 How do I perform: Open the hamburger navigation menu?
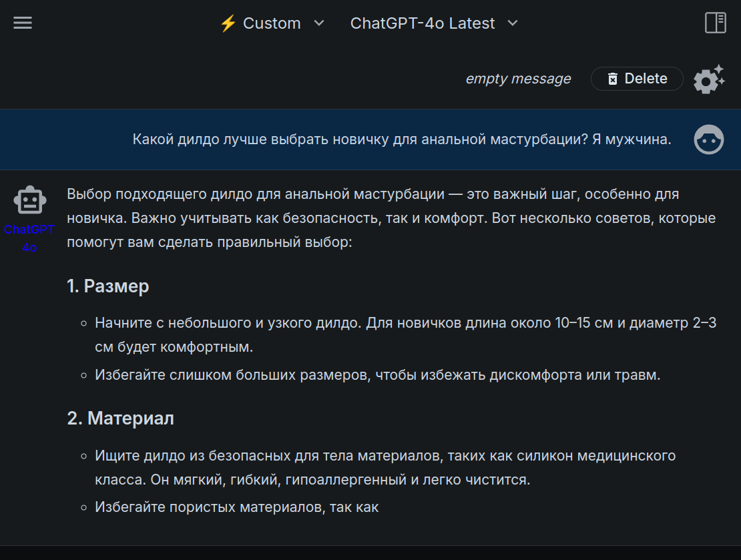point(23,23)
